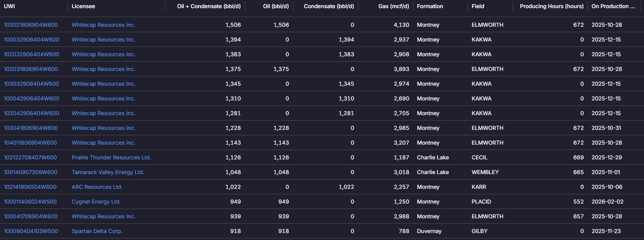Sort table by Gas (mcf/d) header
The width and height of the screenshot is (644, 240).
[393, 6]
